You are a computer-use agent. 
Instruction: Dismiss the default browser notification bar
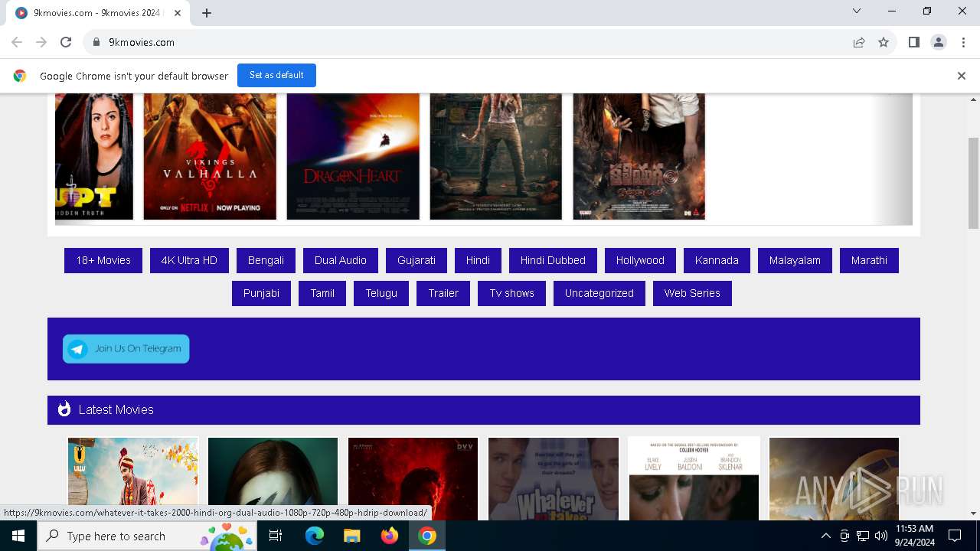point(961,76)
